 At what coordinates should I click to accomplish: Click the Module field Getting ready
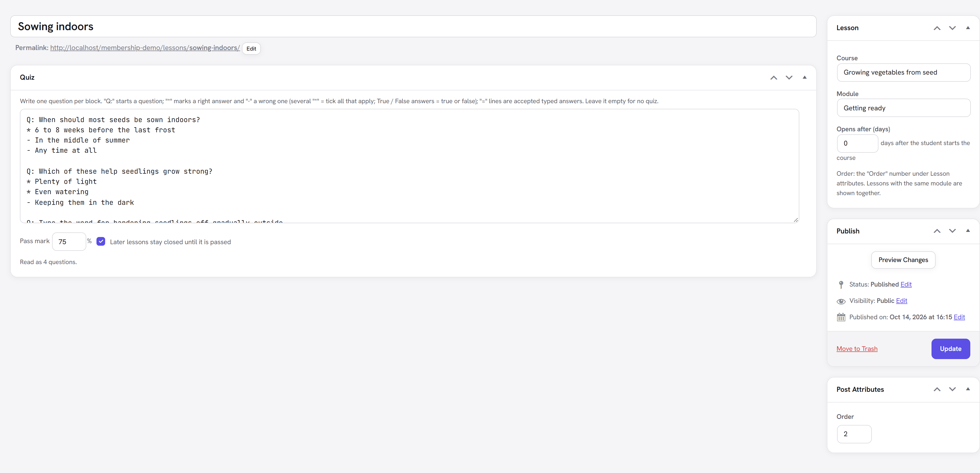tap(903, 108)
